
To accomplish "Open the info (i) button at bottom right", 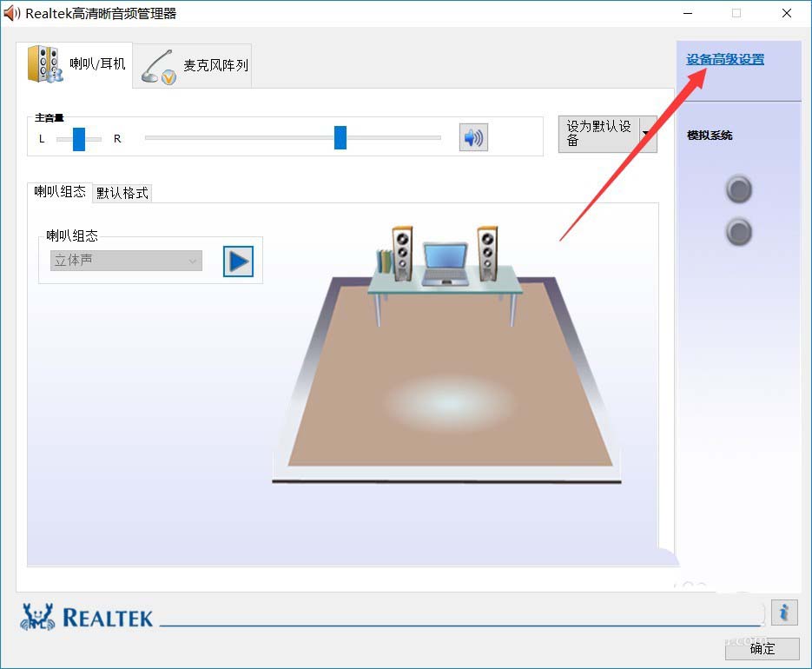I will (x=784, y=613).
